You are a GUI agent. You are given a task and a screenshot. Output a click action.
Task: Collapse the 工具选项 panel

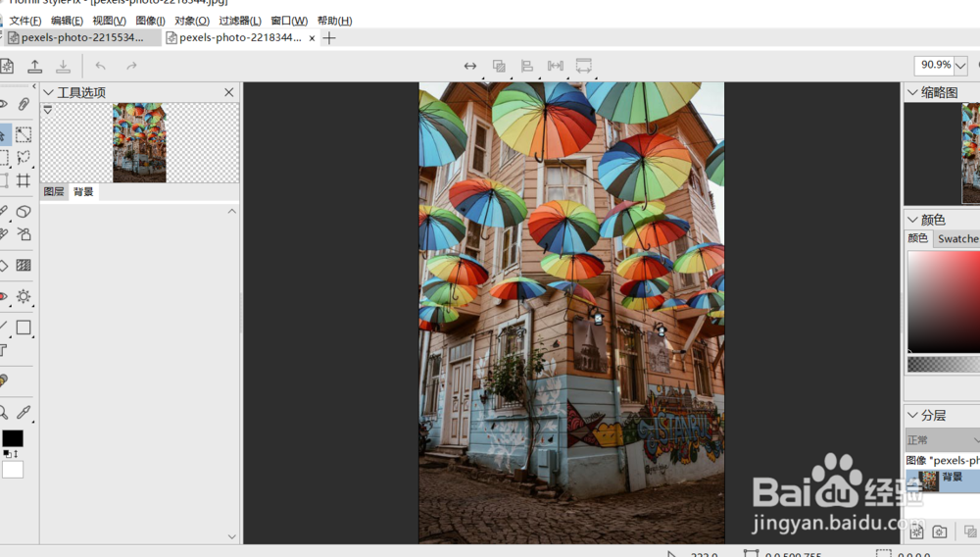point(48,92)
